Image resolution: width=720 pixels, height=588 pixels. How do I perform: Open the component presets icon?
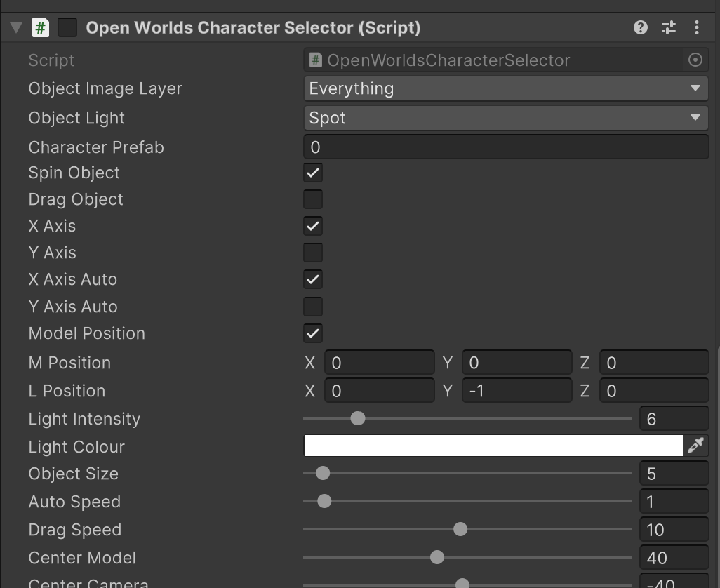(x=668, y=27)
